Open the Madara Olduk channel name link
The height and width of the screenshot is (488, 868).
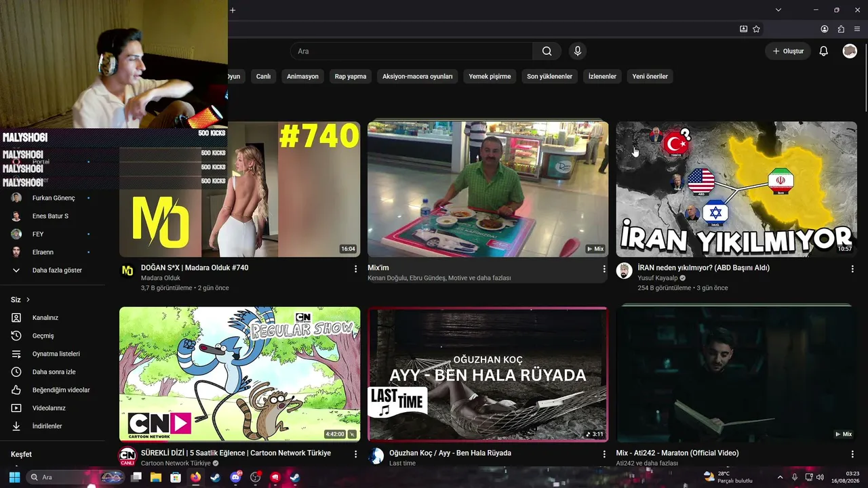(x=161, y=278)
